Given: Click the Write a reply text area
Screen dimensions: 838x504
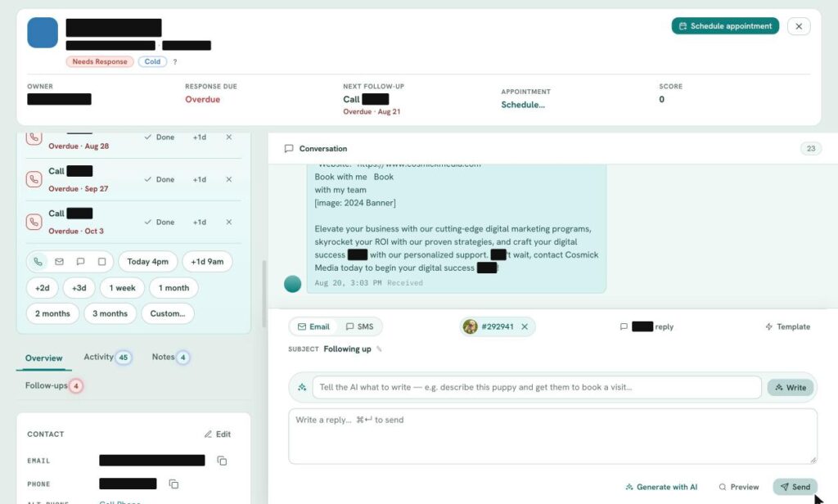Looking at the screenshot, I should [x=552, y=436].
